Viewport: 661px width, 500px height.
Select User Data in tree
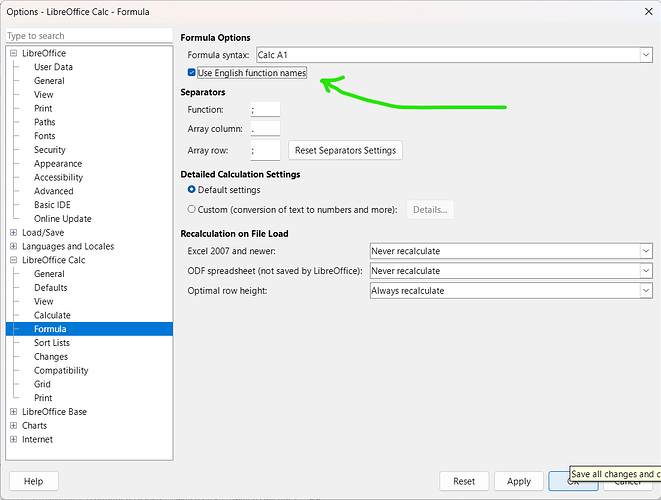53,67
